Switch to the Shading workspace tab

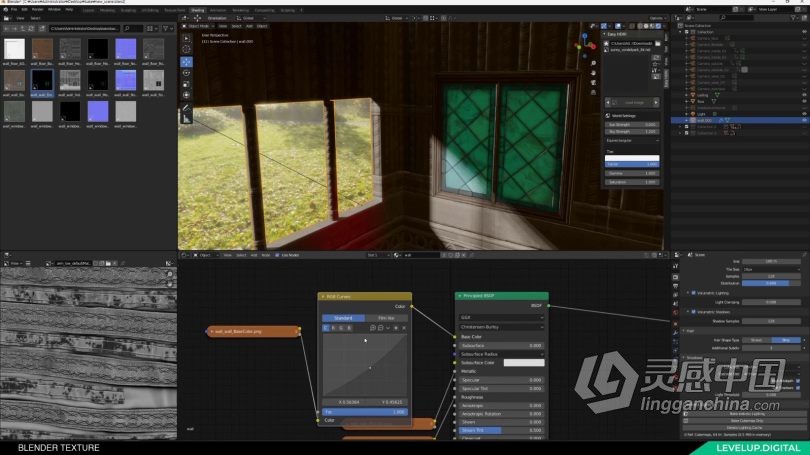click(197, 10)
